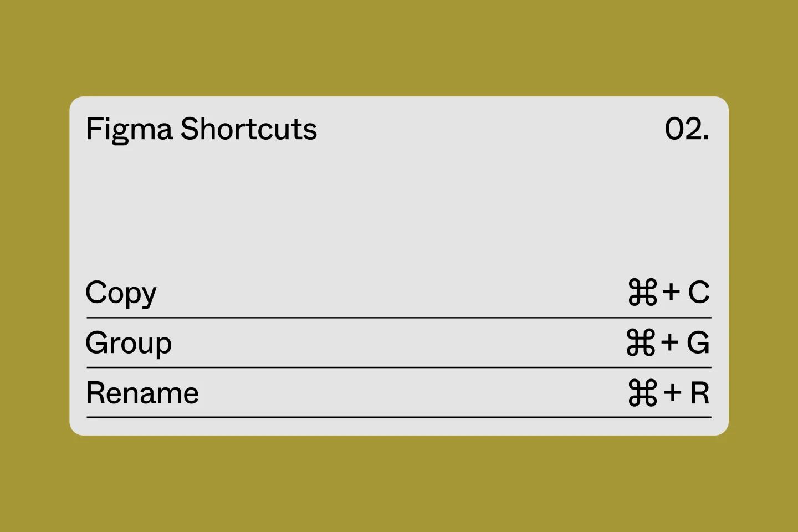Click the Command symbol in Group row

(x=641, y=342)
